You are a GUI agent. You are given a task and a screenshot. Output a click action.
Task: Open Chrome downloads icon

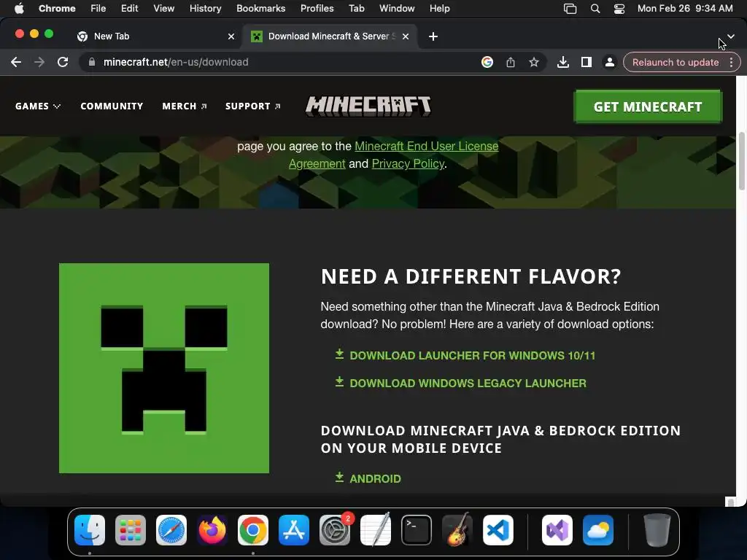563,62
